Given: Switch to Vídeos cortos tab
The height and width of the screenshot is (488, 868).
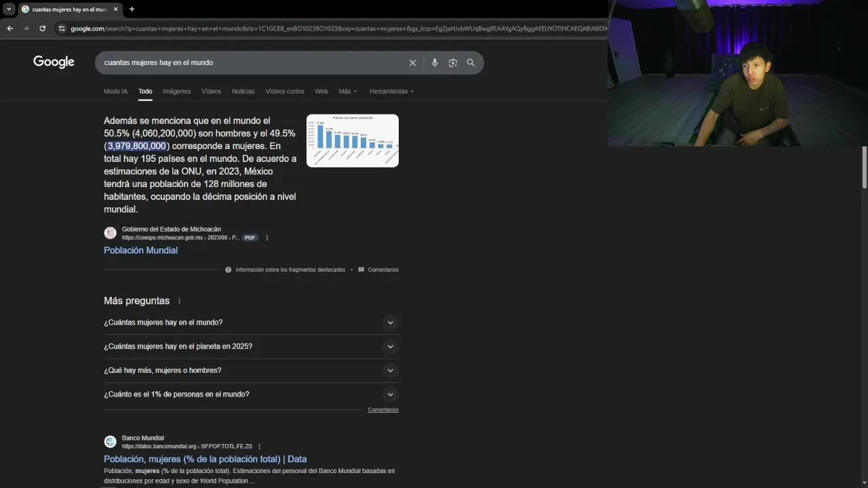Looking at the screenshot, I should [285, 91].
